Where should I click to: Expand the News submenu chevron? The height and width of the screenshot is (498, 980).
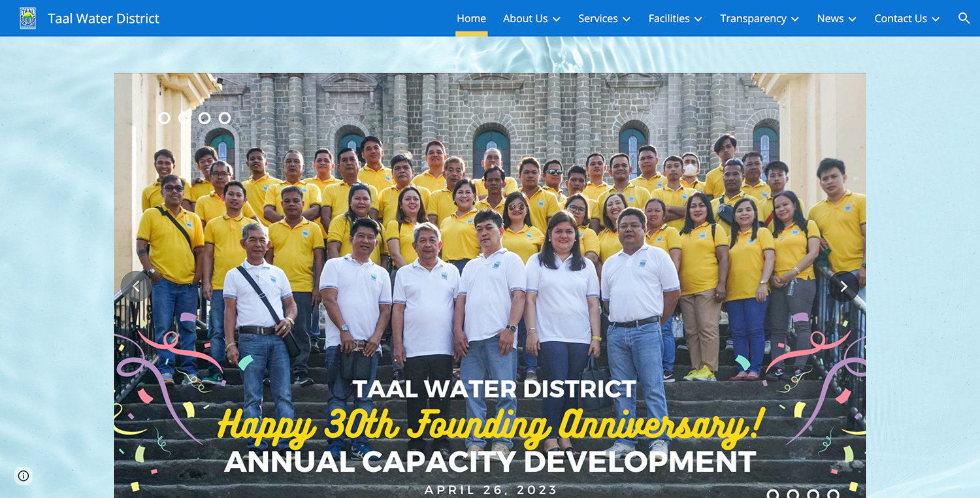click(x=853, y=19)
